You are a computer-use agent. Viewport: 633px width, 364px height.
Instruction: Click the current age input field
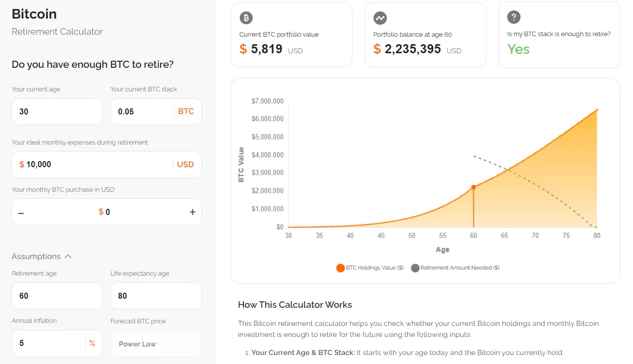pyautogui.click(x=57, y=111)
